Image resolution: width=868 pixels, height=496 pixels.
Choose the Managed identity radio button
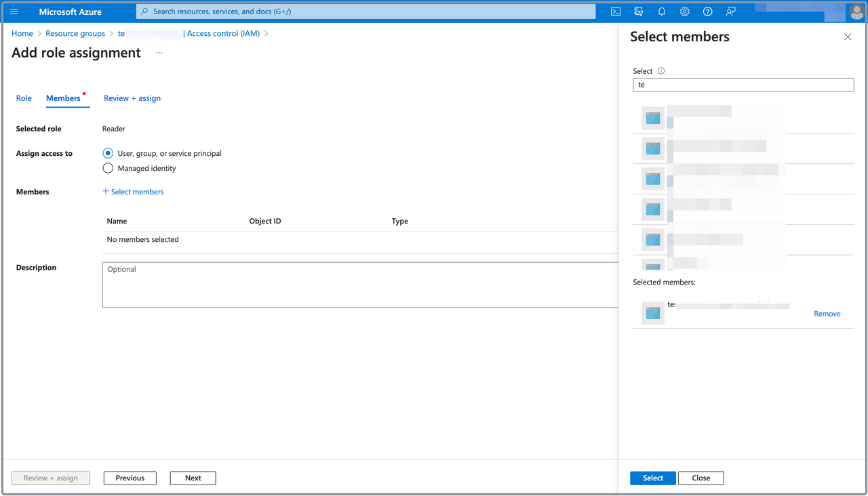(108, 168)
